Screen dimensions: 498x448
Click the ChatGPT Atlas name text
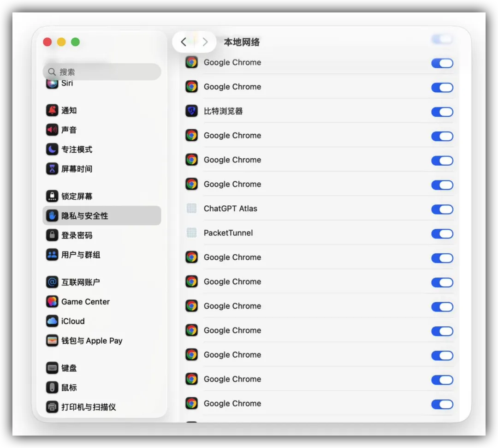coord(230,209)
